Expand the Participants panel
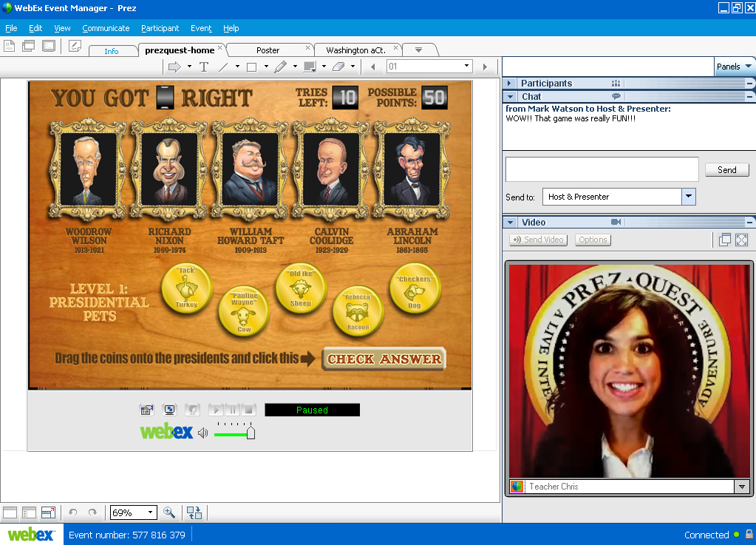 (x=509, y=84)
